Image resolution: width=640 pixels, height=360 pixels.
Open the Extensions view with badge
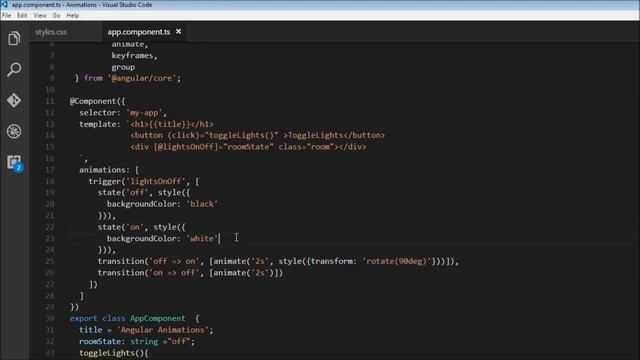click(15, 162)
